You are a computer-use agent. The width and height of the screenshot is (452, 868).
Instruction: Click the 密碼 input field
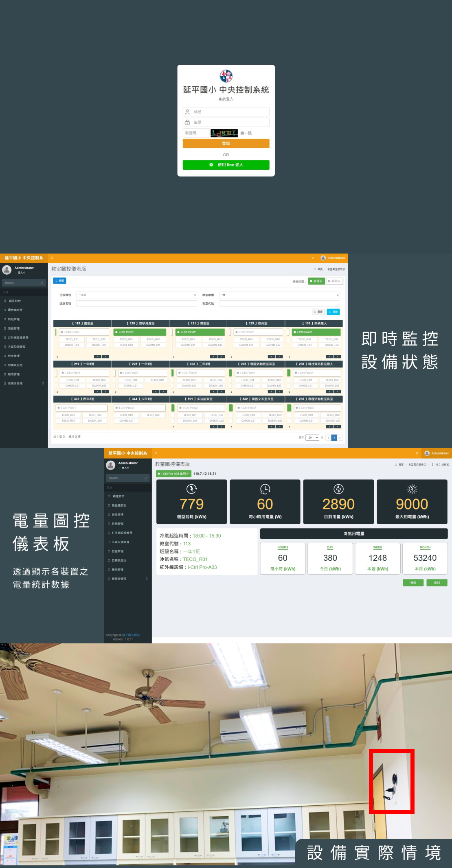point(226,122)
